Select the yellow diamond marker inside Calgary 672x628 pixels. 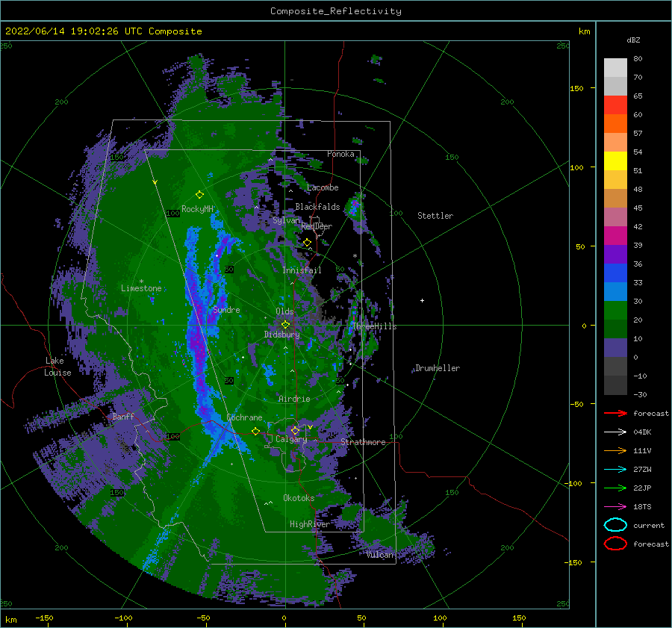click(295, 430)
